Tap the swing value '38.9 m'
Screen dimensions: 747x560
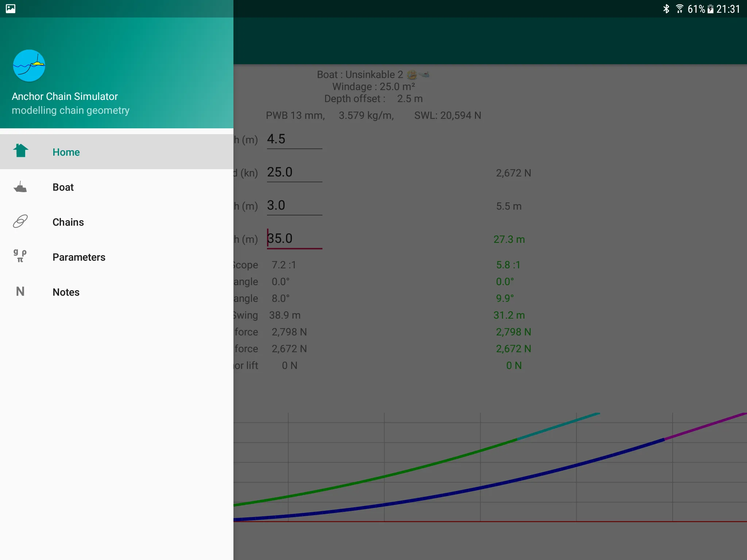[285, 315]
